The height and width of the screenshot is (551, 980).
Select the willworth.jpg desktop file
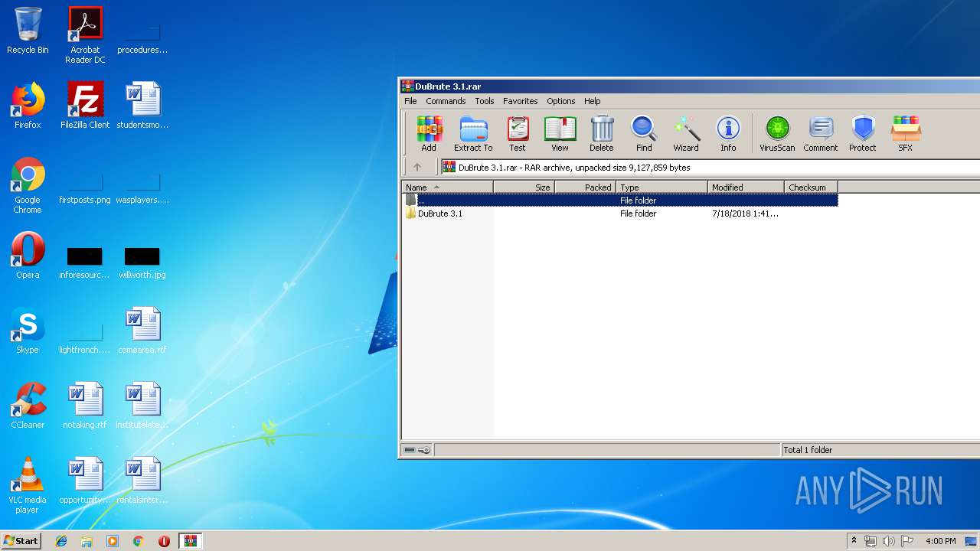[x=142, y=263]
